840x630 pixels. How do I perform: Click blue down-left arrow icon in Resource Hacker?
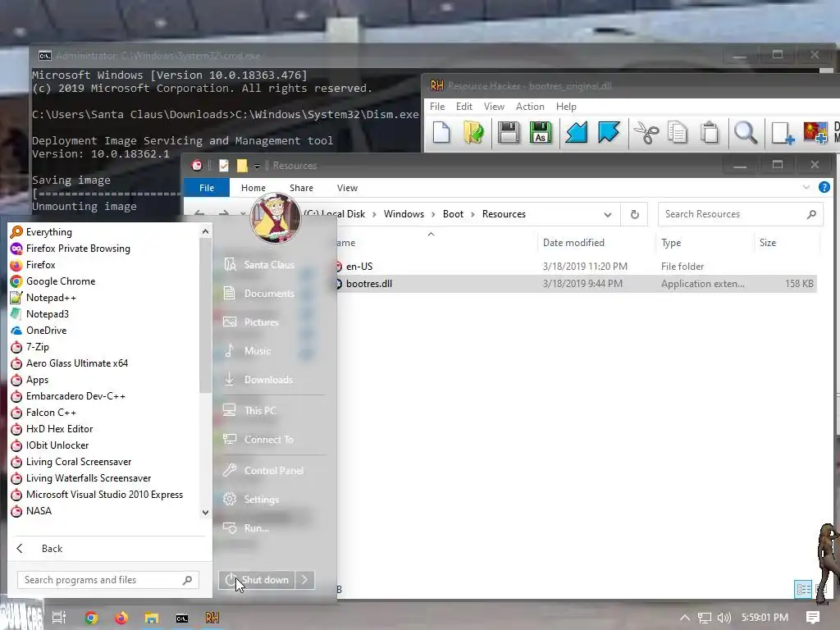point(577,132)
